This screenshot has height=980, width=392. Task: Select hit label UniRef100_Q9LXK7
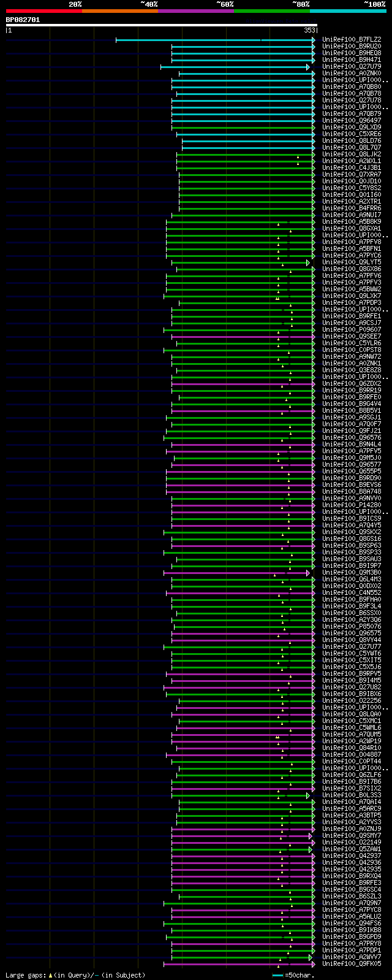click(352, 296)
